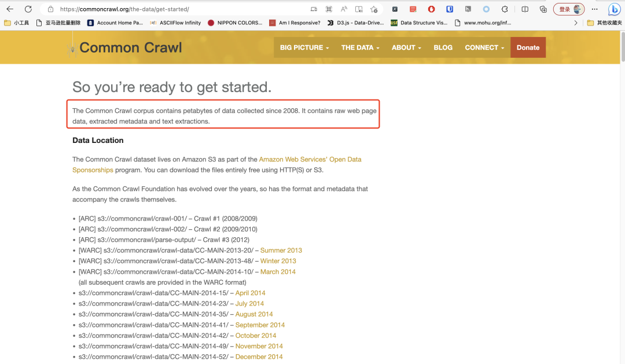Screen dimensions: 625x364
Task: Open the Account Home Pa... bookmark
Action: tap(115, 23)
